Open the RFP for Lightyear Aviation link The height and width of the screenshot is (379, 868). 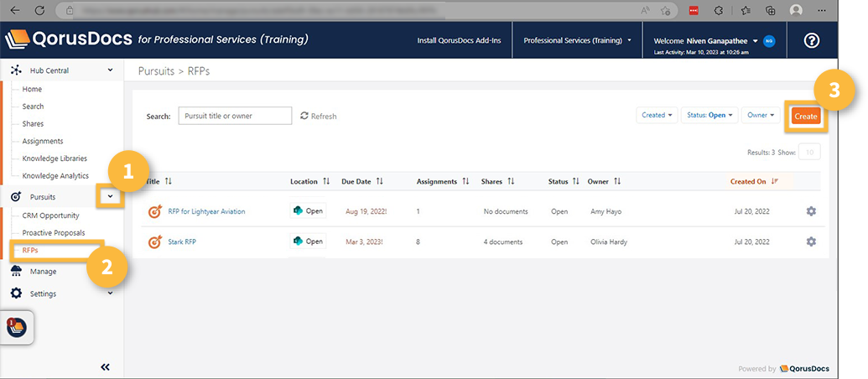click(x=206, y=211)
